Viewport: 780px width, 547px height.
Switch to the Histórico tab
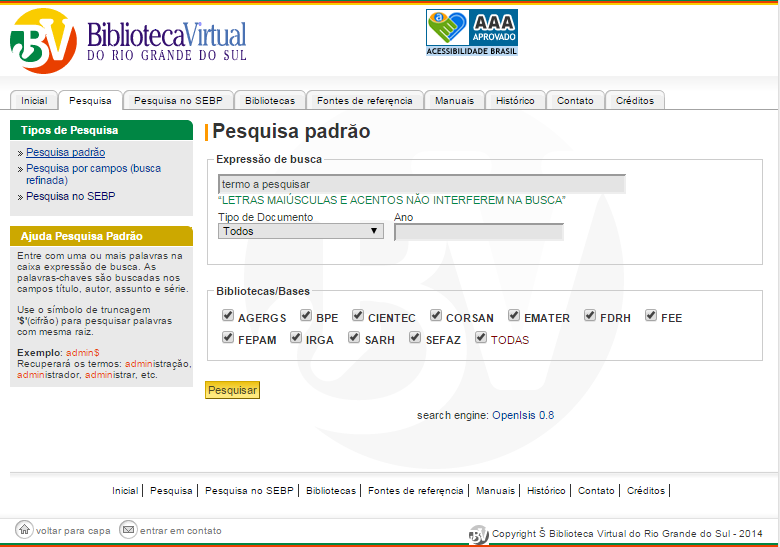(515, 100)
